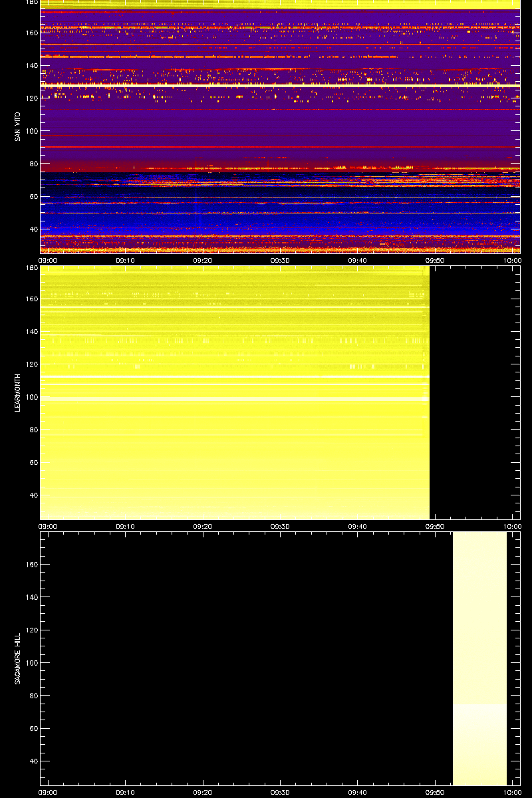Click the 120 tick on SAGAMORE HILL axis
The image size is (532, 798).
point(33,630)
